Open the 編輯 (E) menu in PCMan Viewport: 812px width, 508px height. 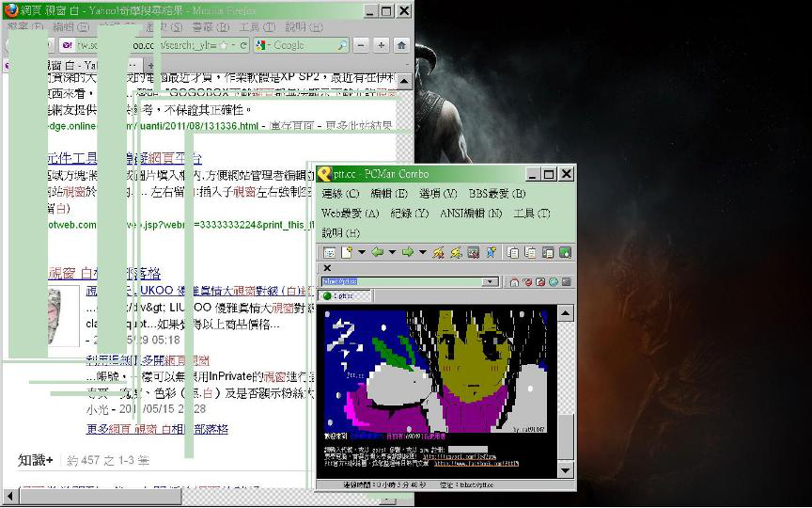click(x=389, y=194)
